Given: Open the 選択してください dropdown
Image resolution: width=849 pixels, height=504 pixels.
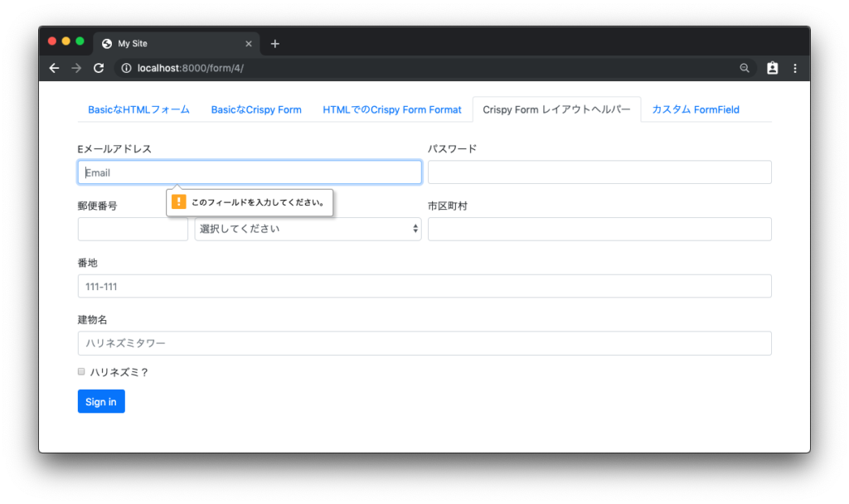Looking at the screenshot, I should (308, 228).
